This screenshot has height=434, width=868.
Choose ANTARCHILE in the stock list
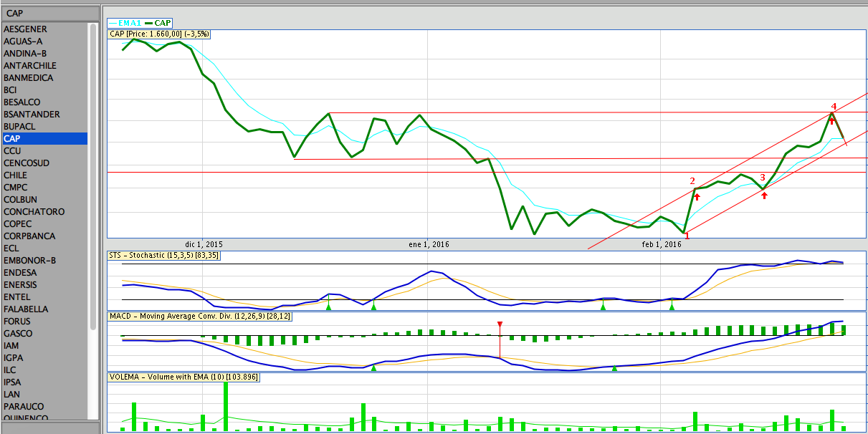pyautogui.click(x=30, y=65)
